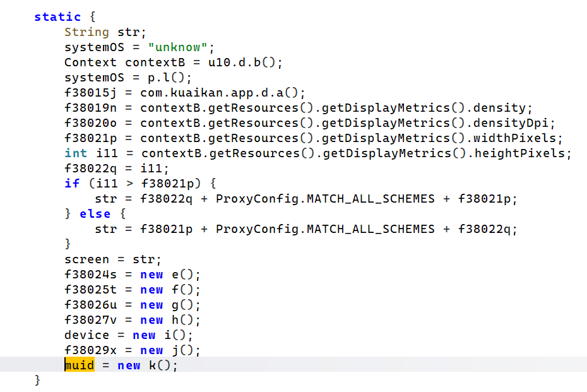The image size is (587, 392).
Task: Click the f38019n field assignment
Action: click(91, 108)
